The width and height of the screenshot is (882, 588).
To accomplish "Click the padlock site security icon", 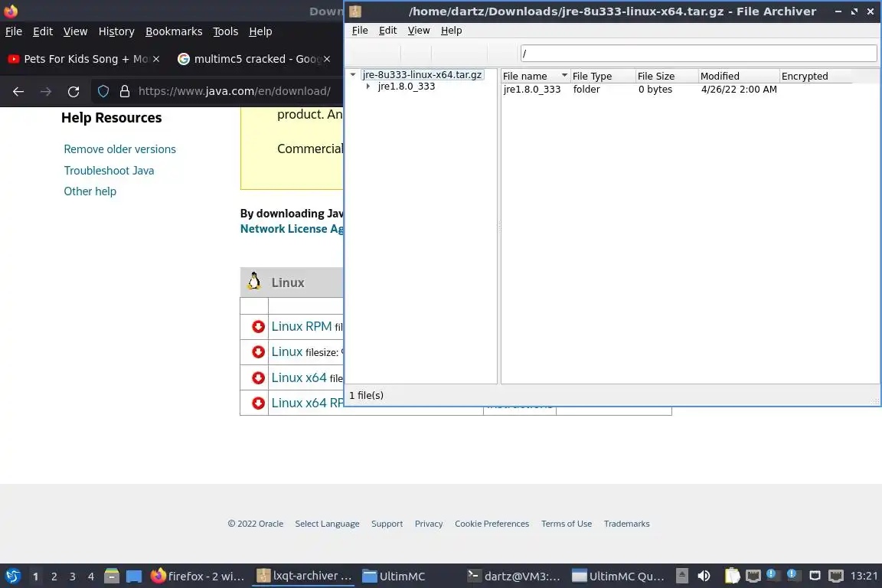I will 125,91.
